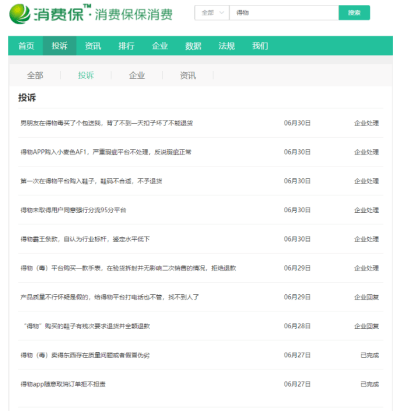Open the 全部 search category dropdown

coord(212,13)
